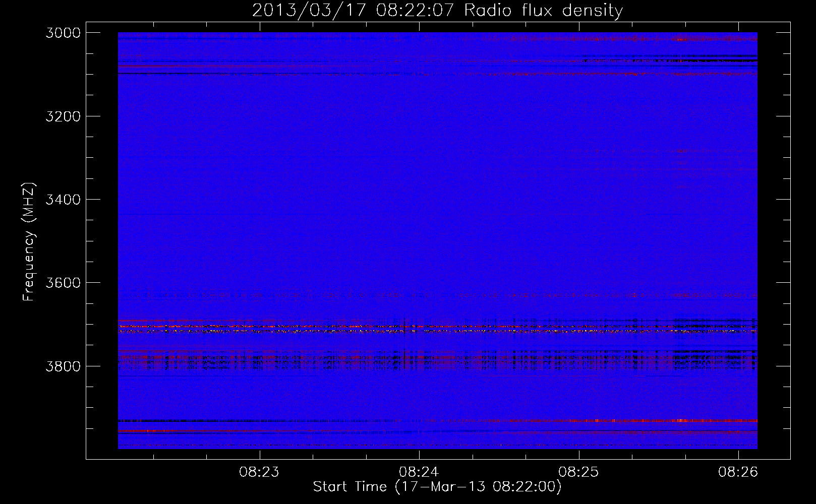Click the 08:24 time tick label
Viewport: 816px width, 504px height.
coord(419,472)
